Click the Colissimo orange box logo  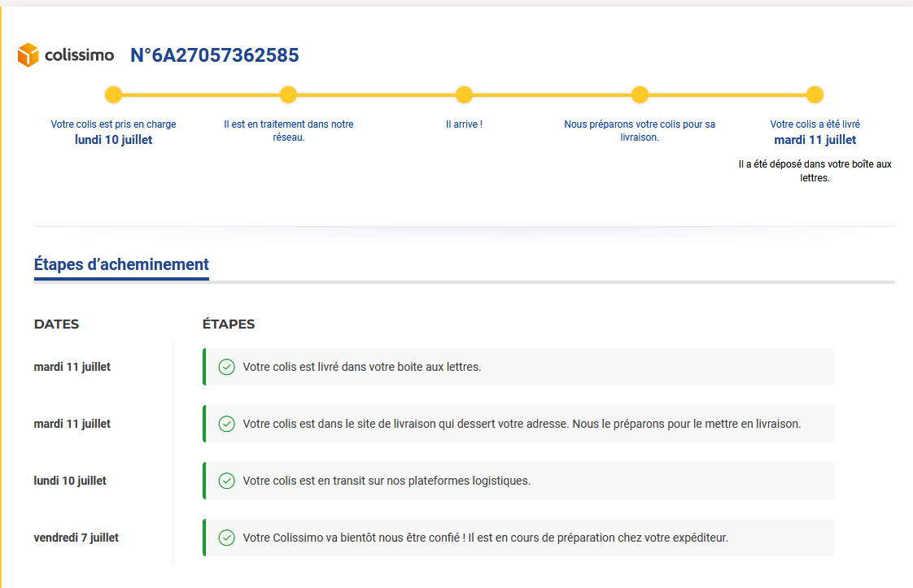28,55
